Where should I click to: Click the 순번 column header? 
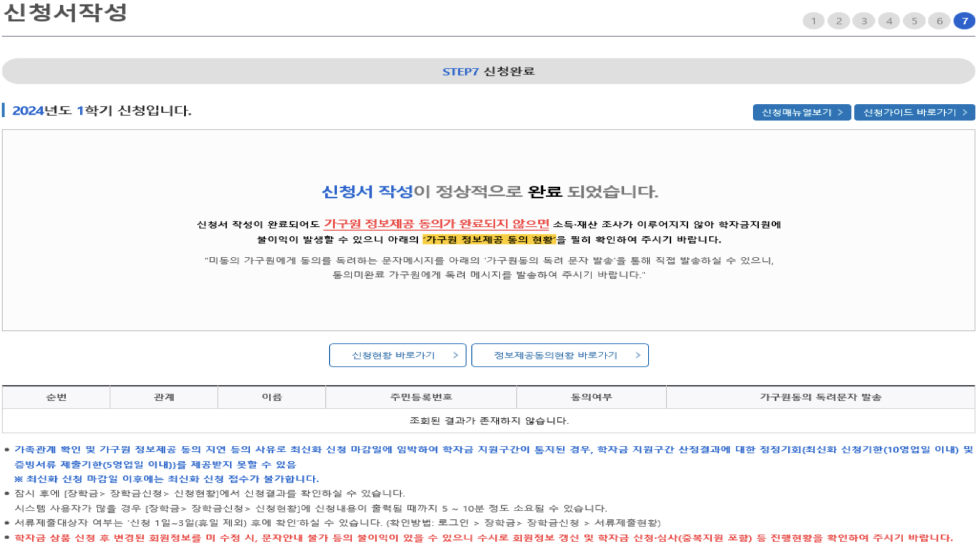click(56, 397)
